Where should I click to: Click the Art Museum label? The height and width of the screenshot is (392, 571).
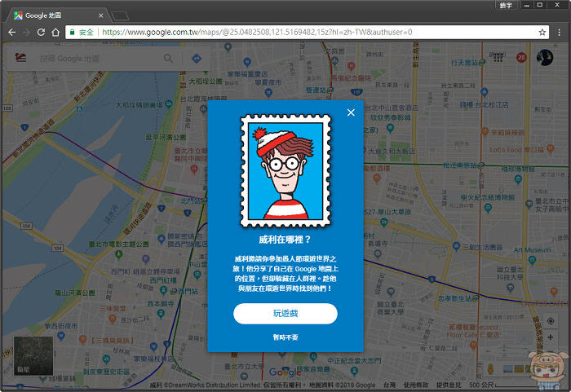point(532,250)
